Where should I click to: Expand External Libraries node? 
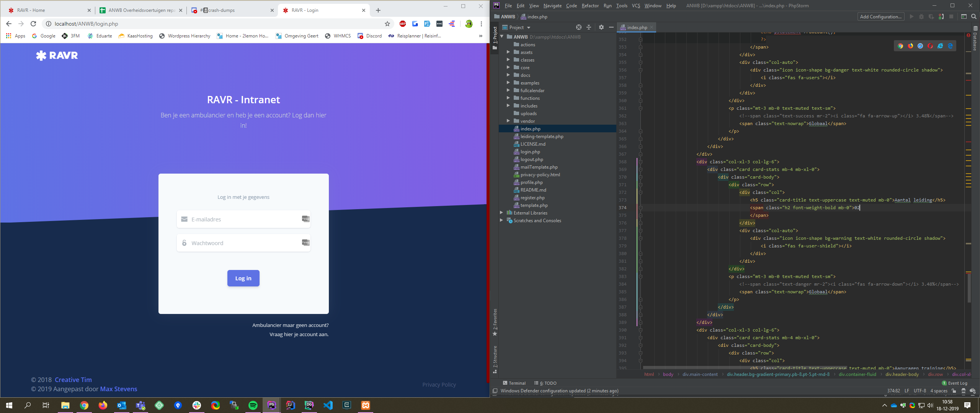tap(501, 213)
